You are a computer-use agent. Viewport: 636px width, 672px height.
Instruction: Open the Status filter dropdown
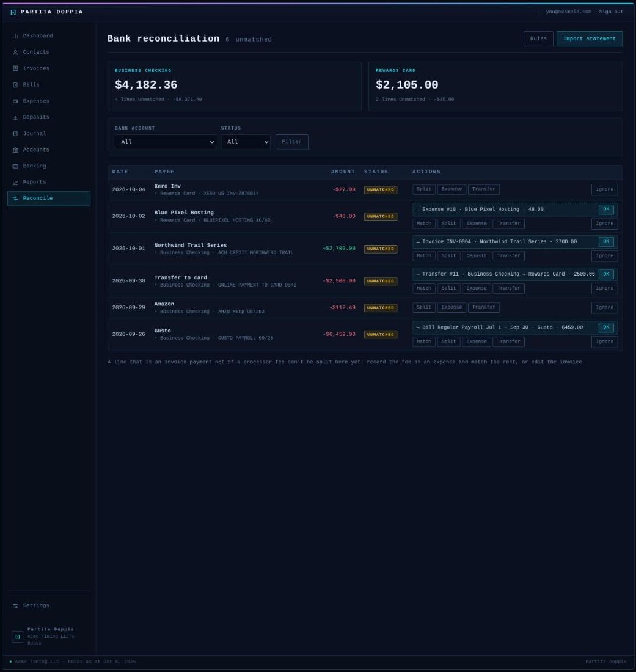246,142
